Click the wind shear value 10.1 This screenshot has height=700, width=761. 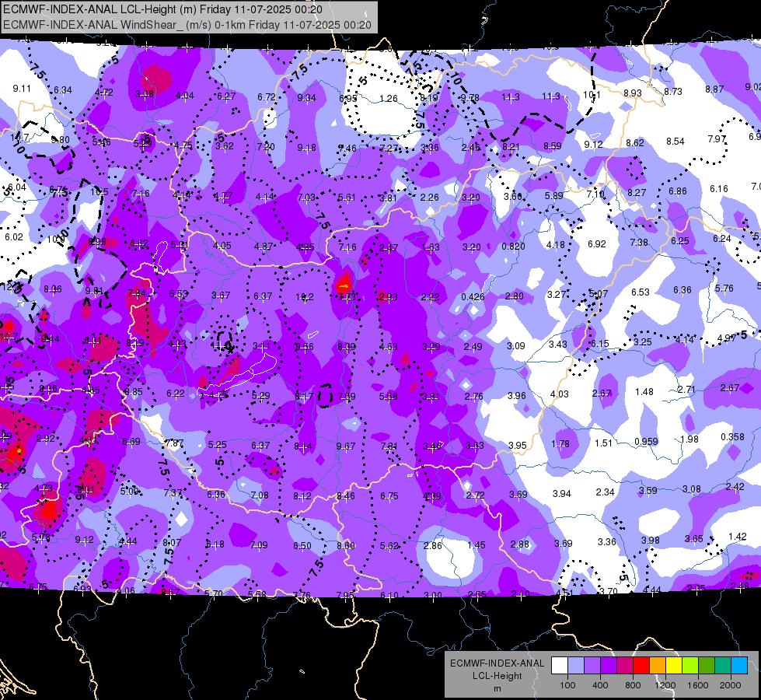[x=592, y=95]
